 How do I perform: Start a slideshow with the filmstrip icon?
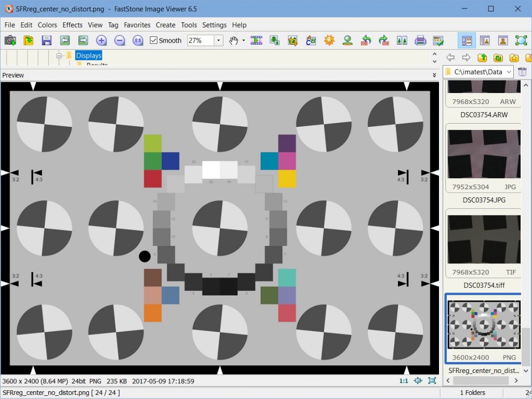pos(256,41)
